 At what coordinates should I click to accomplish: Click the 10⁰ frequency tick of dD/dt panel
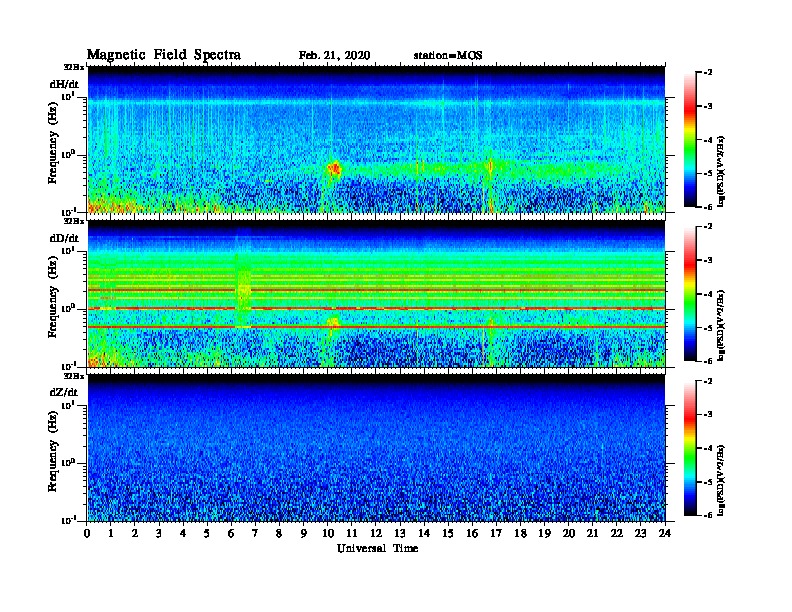tap(68, 308)
